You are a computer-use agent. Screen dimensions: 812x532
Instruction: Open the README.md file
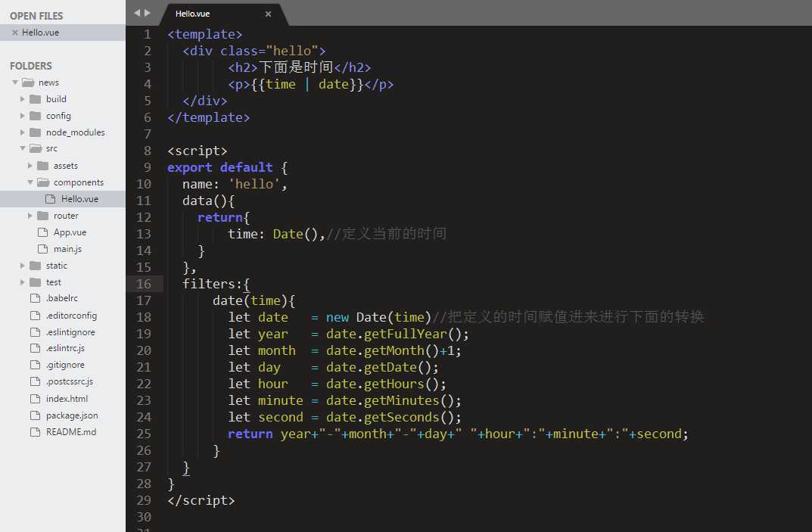point(71,432)
